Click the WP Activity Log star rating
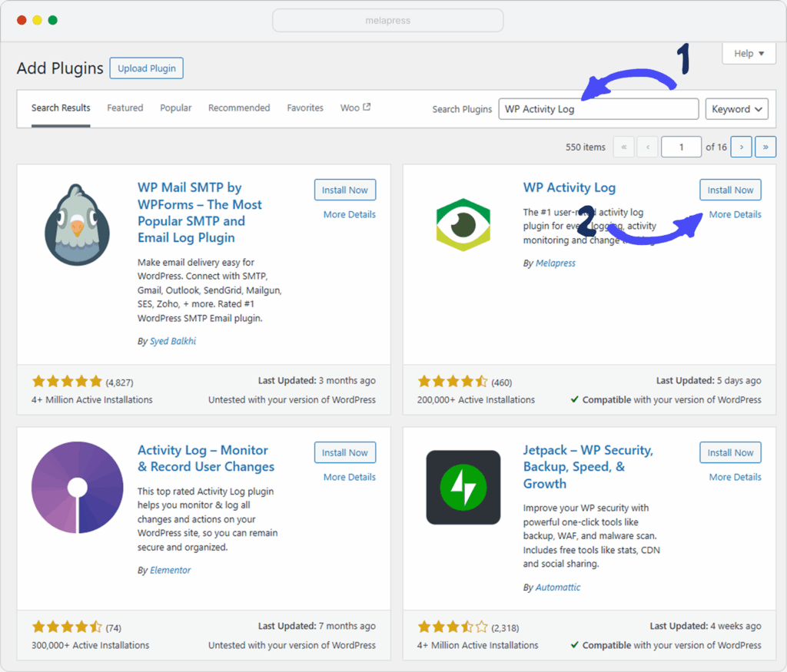 453,382
